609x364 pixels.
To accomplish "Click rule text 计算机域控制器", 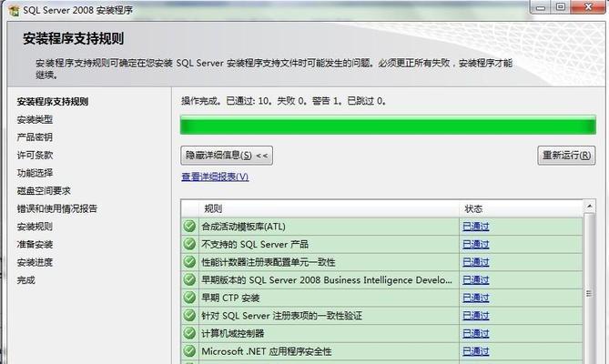I will tap(233, 333).
